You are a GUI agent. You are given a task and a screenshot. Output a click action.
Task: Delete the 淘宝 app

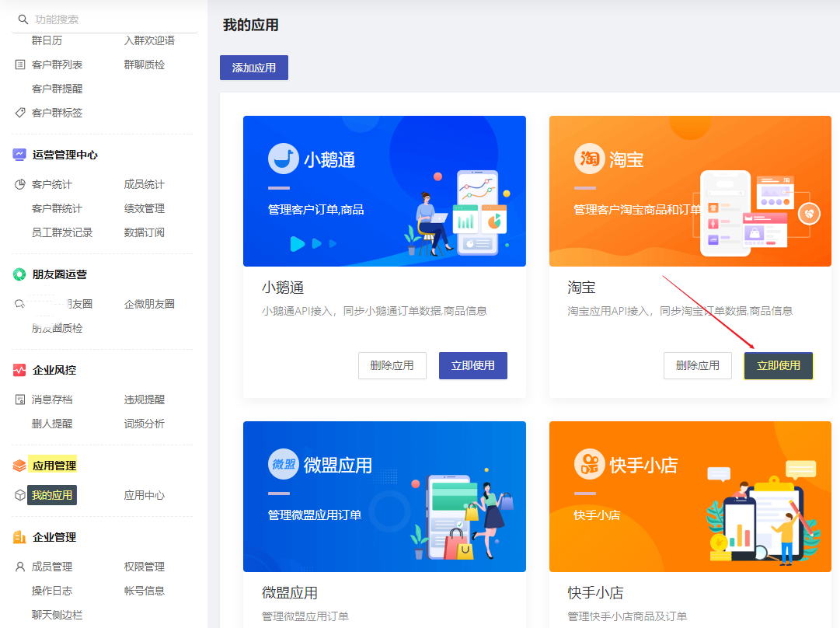pos(698,365)
